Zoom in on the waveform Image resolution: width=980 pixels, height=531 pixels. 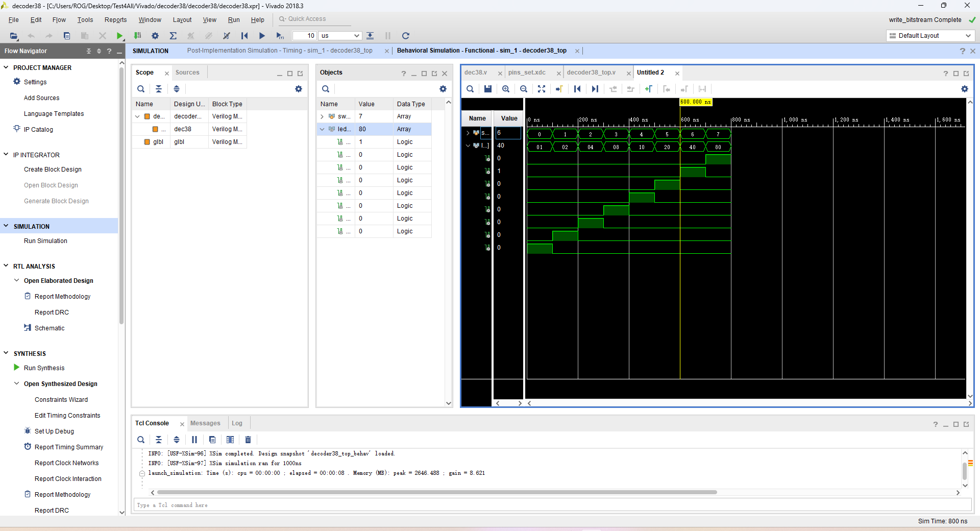[506, 89]
